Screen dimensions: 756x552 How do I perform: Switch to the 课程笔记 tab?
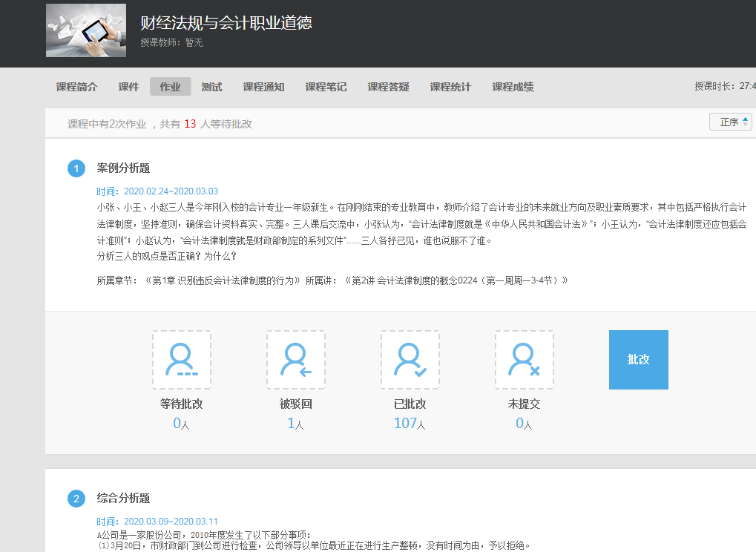(x=326, y=87)
